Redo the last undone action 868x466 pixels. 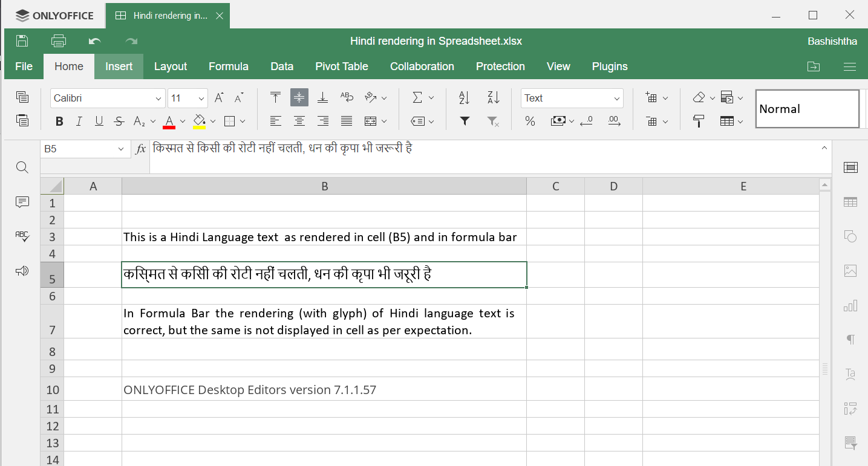tap(131, 41)
